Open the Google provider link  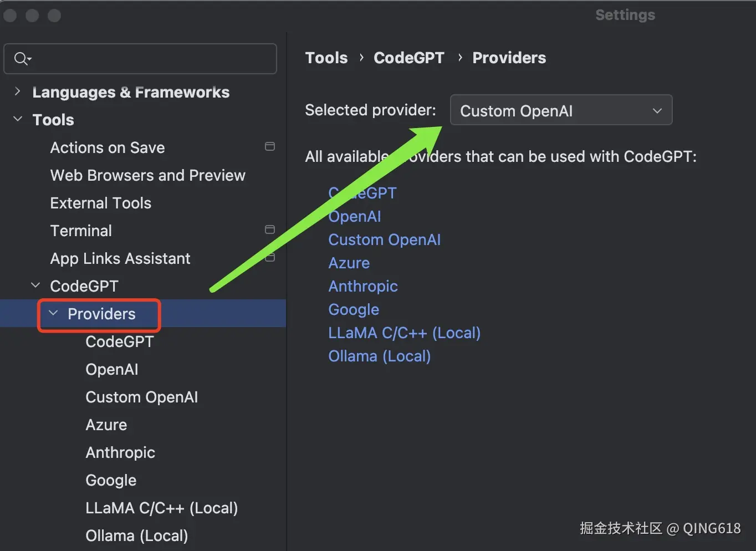(354, 310)
